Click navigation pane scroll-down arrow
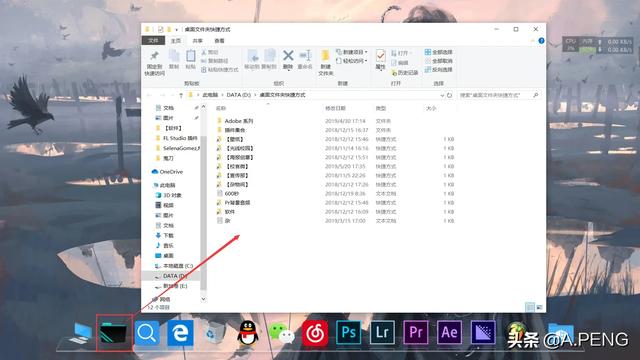Screen dimensions: 640x360 tap(203, 299)
